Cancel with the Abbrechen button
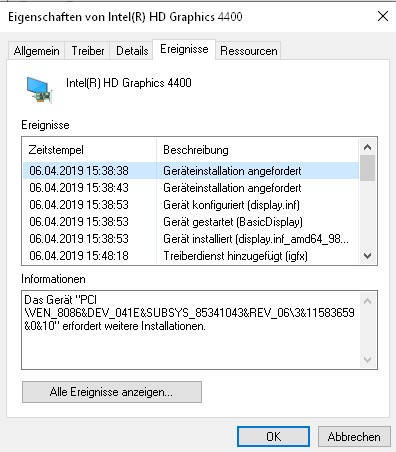This screenshot has width=396, height=452. tap(354, 437)
